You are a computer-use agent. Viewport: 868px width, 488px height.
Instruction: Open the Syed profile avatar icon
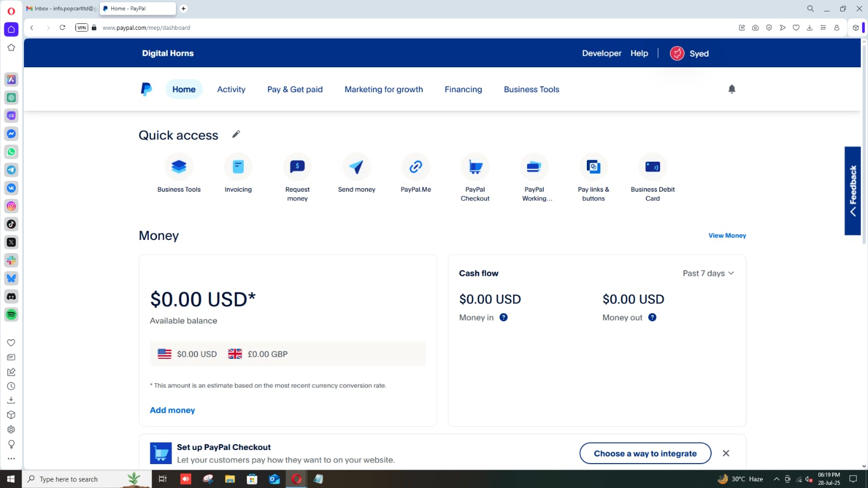coord(677,53)
